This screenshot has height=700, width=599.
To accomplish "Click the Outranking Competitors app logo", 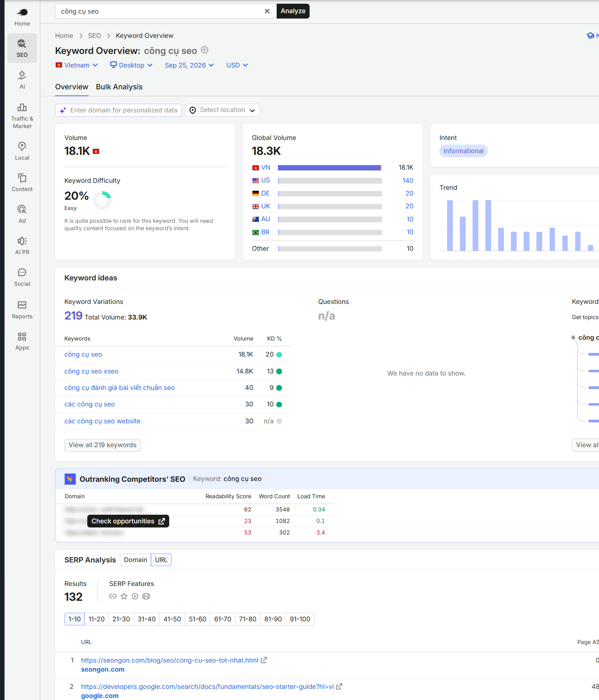I will [70, 479].
